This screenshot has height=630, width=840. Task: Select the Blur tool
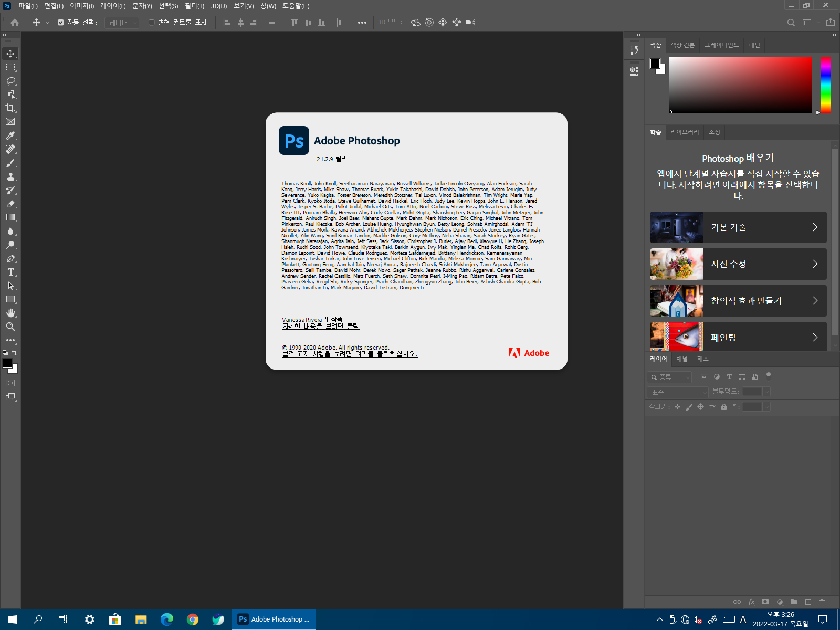[x=10, y=231]
